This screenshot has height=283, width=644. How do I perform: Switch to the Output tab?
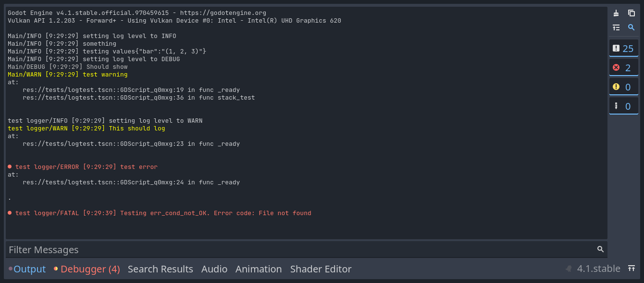click(x=27, y=269)
